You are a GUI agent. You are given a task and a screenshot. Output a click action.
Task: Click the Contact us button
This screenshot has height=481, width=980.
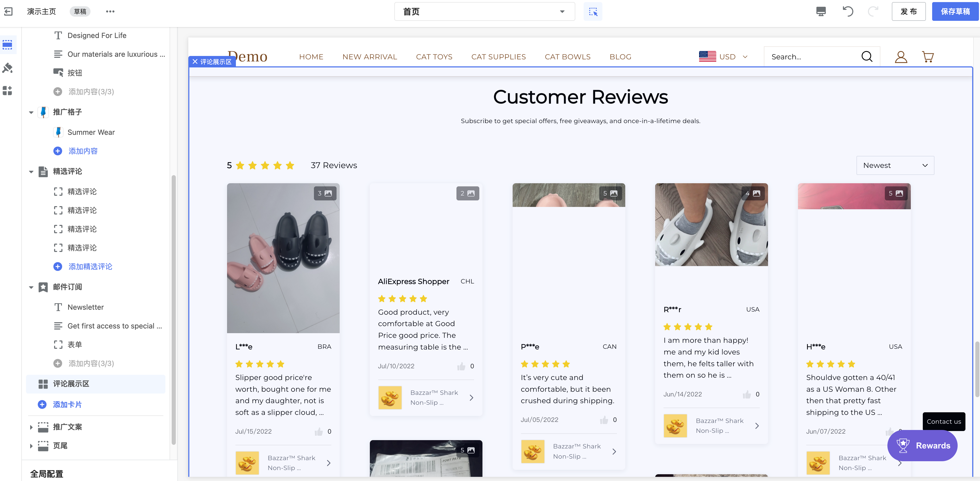pos(944,422)
